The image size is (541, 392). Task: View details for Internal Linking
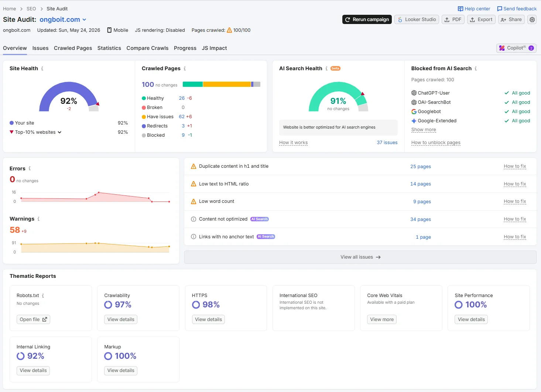33,371
